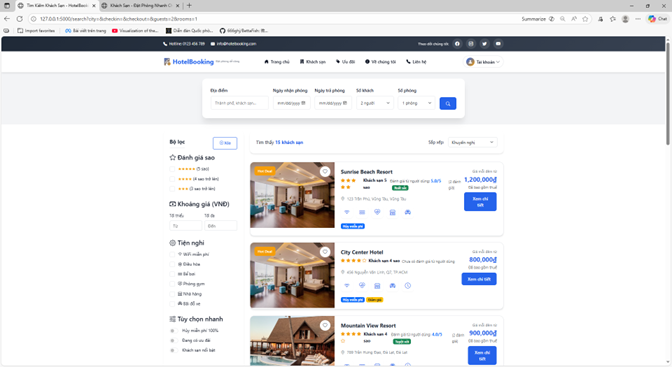Toggle the Khách sạn nổi bật switch
The height and width of the screenshot is (367, 672).
point(173,350)
